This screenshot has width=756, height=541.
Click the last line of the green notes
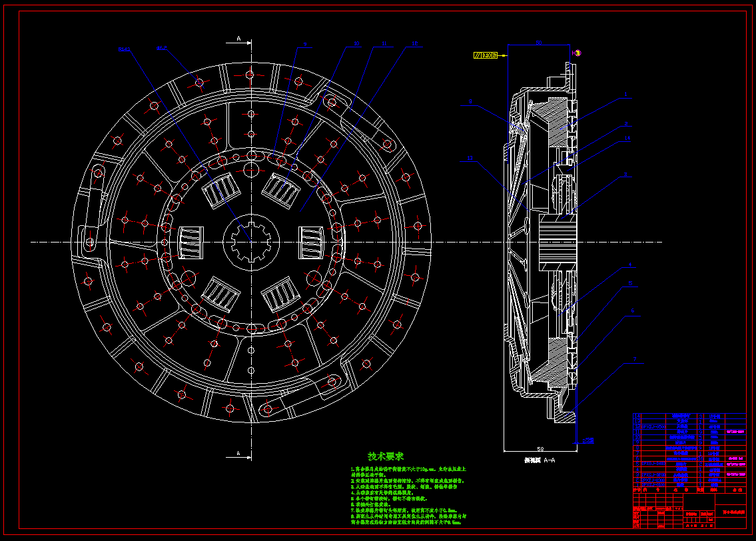(x=406, y=522)
